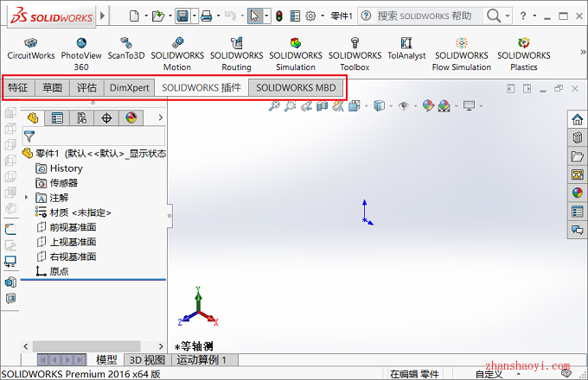The width and height of the screenshot is (588, 380).
Task: Click Zoom to Area icon
Action: tap(290, 106)
